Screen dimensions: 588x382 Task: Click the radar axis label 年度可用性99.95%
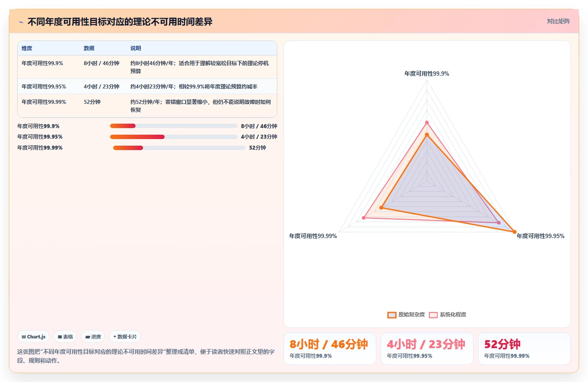[x=540, y=236]
